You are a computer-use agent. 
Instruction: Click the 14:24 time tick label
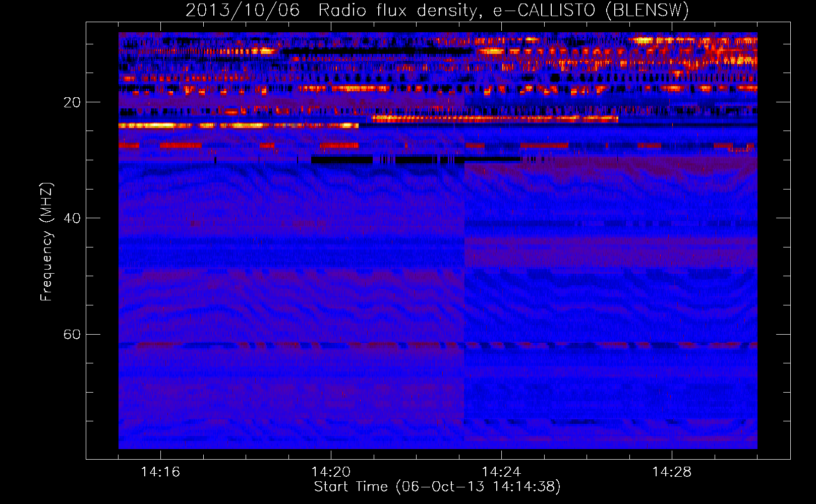point(501,472)
